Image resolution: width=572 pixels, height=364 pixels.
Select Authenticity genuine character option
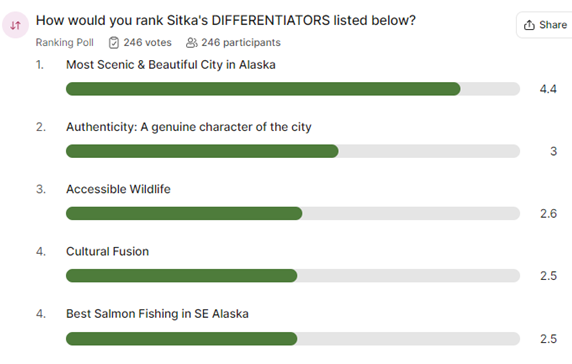[189, 127]
